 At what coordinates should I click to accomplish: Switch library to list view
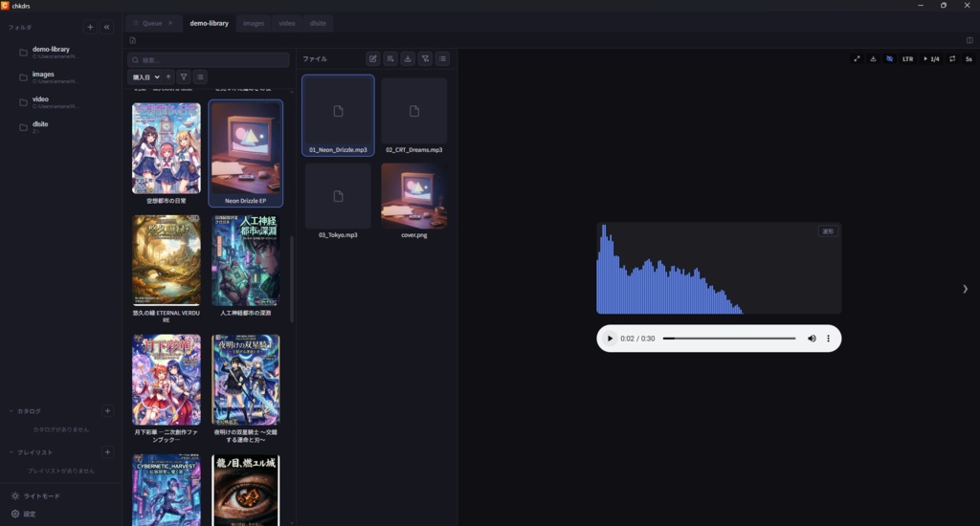tap(200, 77)
